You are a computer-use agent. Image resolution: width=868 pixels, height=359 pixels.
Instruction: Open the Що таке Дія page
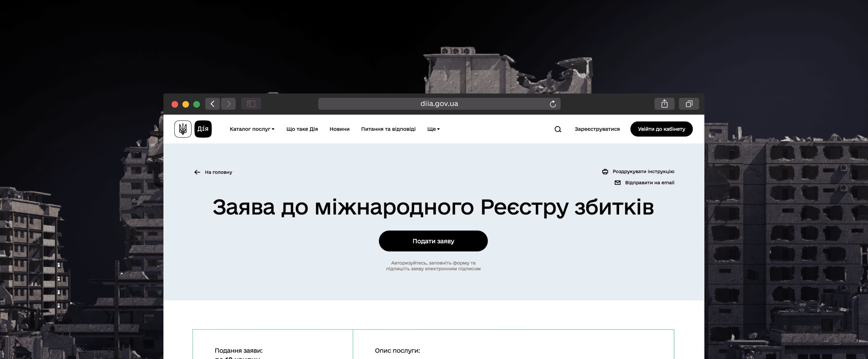click(302, 129)
